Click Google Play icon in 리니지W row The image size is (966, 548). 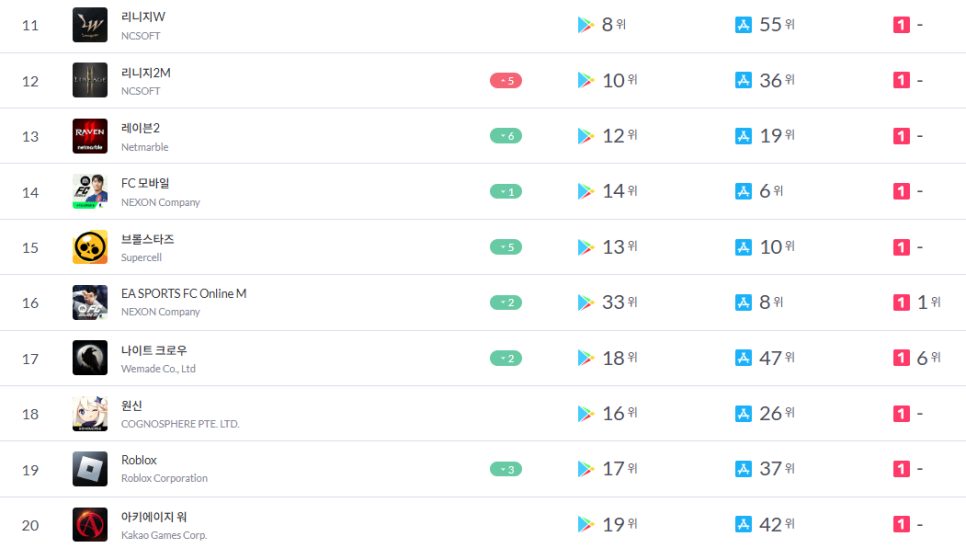coord(586,25)
